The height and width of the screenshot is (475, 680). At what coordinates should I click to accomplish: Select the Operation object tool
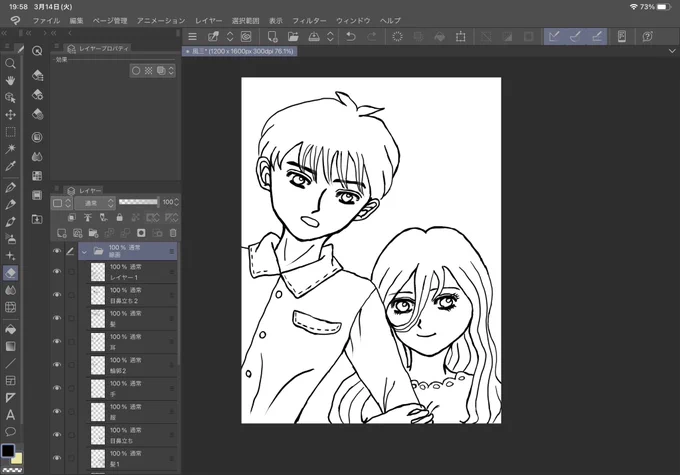pyautogui.click(x=10, y=98)
